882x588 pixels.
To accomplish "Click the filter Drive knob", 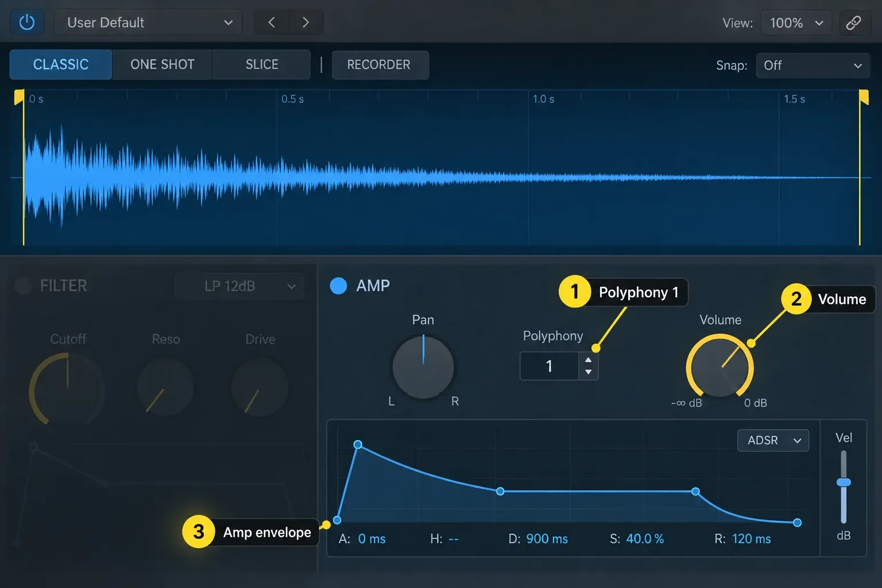I will tap(260, 388).
